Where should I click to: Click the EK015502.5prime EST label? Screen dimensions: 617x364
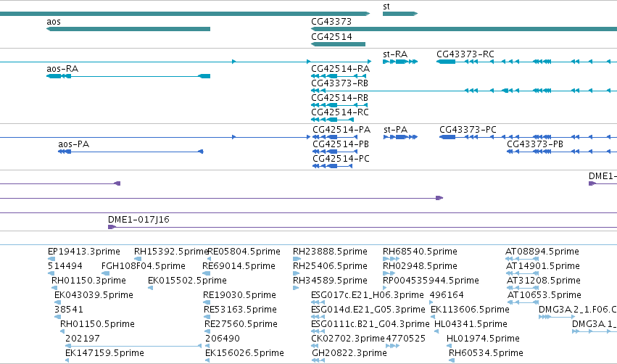[x=187, y=281]
